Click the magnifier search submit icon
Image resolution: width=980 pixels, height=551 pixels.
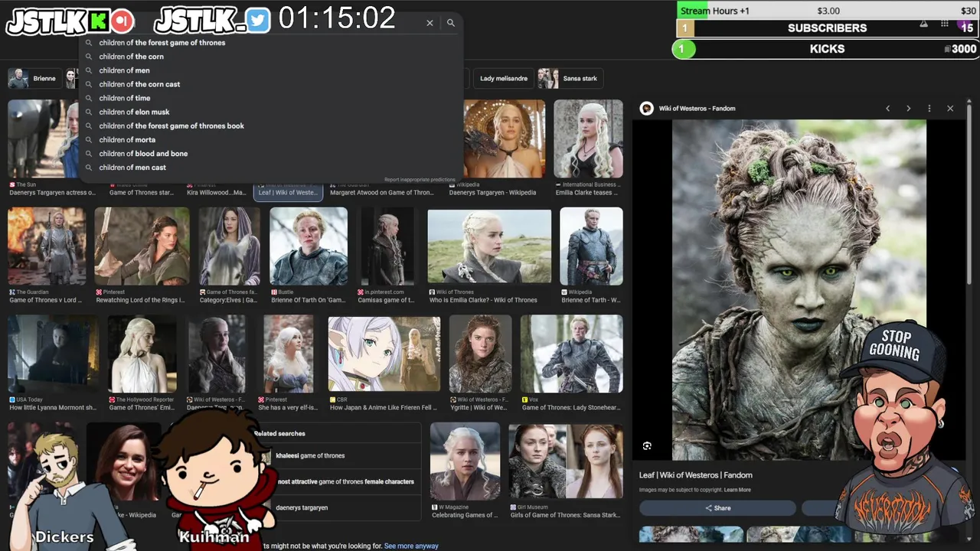pyautogui.click(x=451, y=23)
